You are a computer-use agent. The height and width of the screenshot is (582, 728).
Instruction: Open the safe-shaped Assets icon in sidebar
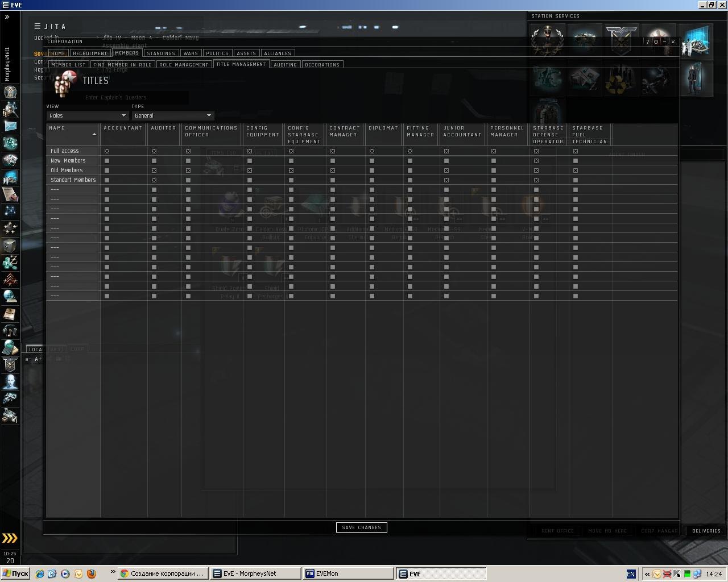point(10,246)
